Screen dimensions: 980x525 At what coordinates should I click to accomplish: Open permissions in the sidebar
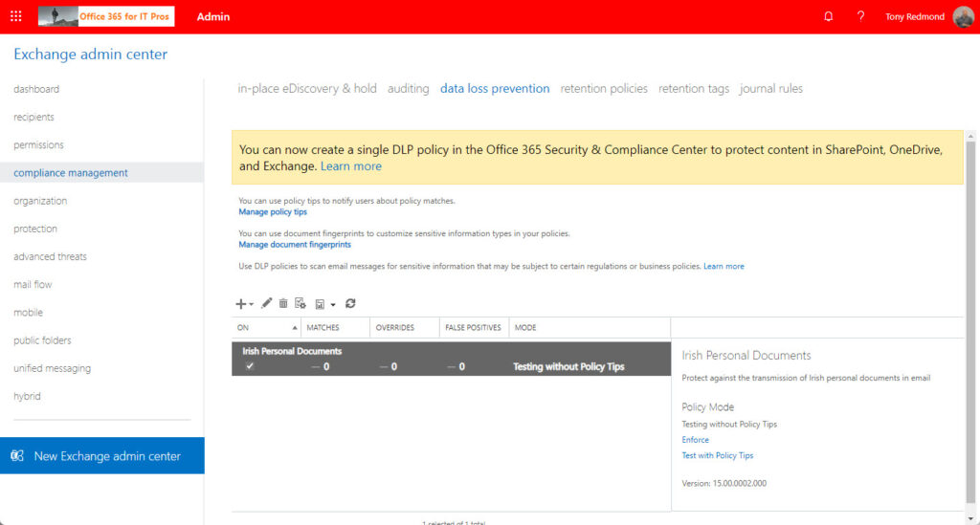tap(38, 144)
